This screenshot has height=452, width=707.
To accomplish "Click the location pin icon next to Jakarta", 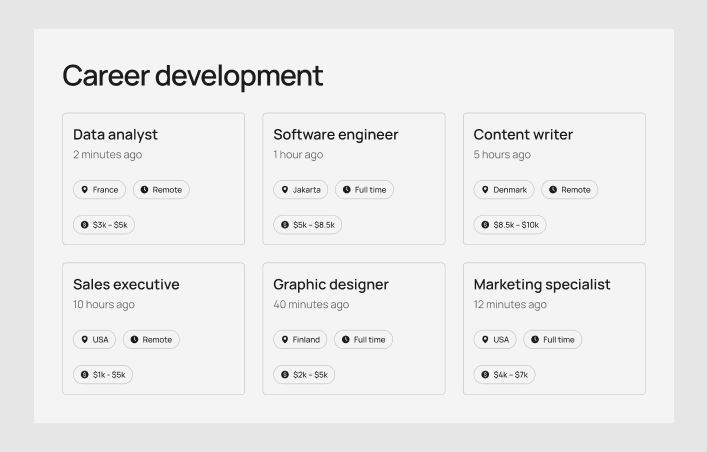I will point(285,190).
